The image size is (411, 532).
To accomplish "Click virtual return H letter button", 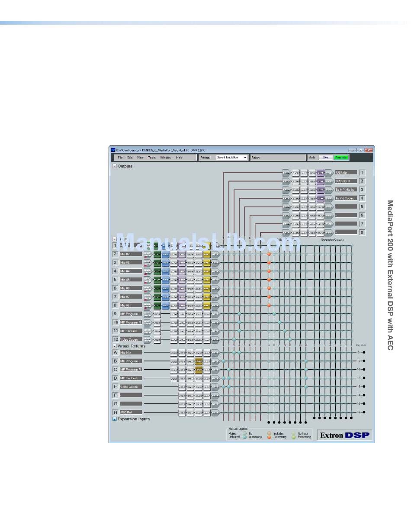I will pos(116,412).
